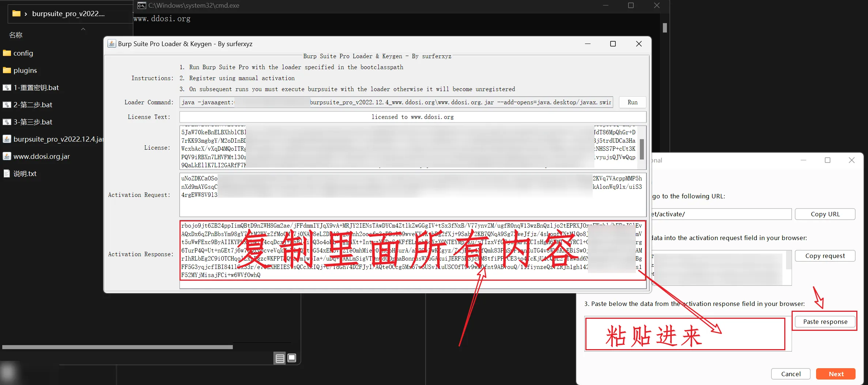The width and height of the screenshot is (868, 385).
Task: Select the www.ddosi.org.jar file icon
Action: (x=7, y=156)
